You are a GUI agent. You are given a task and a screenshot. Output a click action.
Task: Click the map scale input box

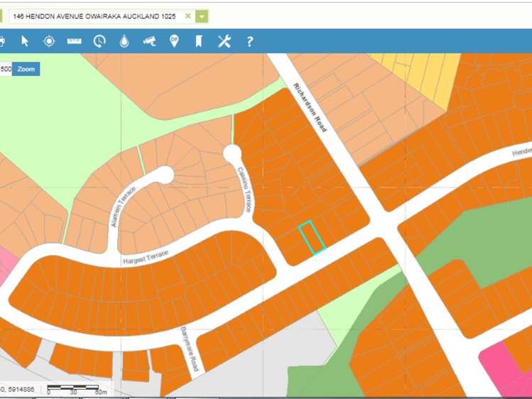click(6, 69)
